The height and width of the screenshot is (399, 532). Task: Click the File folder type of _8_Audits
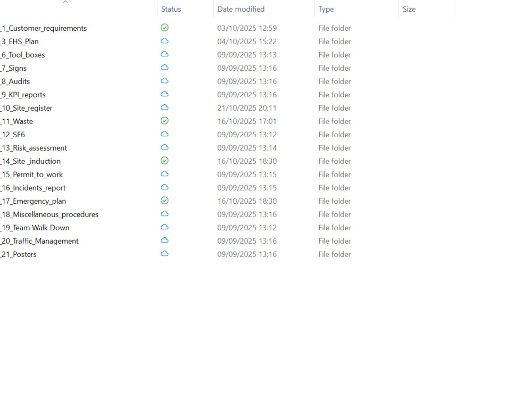(x=335, y=81)
